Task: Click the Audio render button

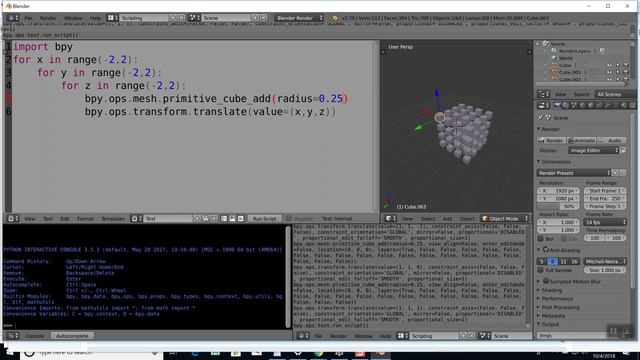Action: click(x=612, y=140)
